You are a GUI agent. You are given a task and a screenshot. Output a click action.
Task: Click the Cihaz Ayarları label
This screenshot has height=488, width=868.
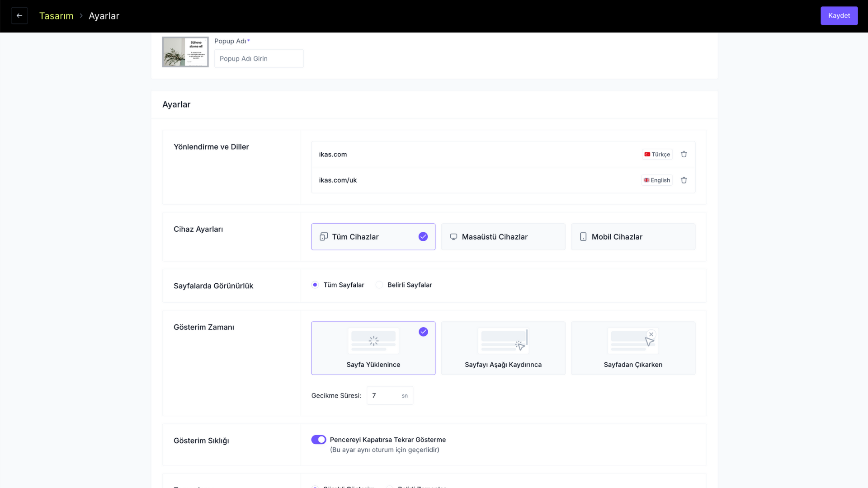(x=198, y=229)
